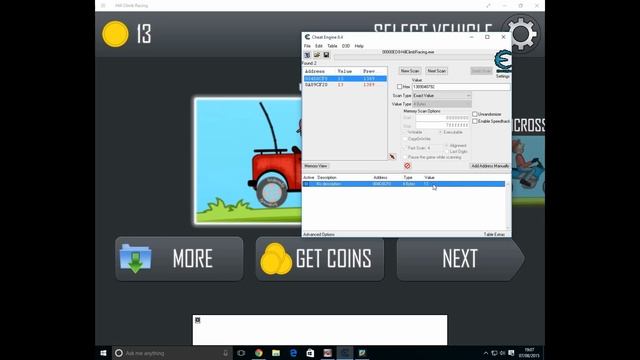The image size is (640, 360).
Task: Select the second found address row
Action: click(345, 85)
